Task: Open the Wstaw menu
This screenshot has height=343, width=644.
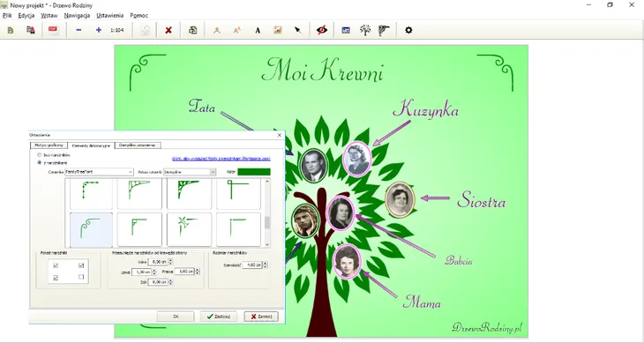Action: (49, 16)
